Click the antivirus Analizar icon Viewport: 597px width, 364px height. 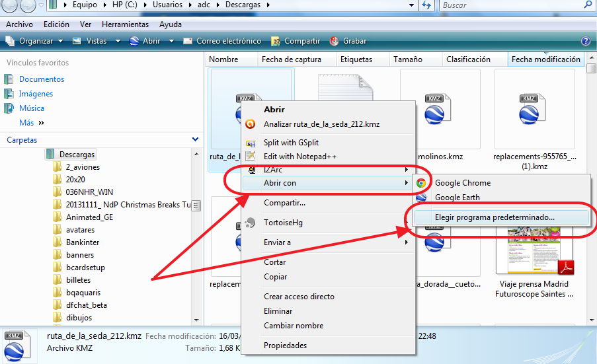250,124
